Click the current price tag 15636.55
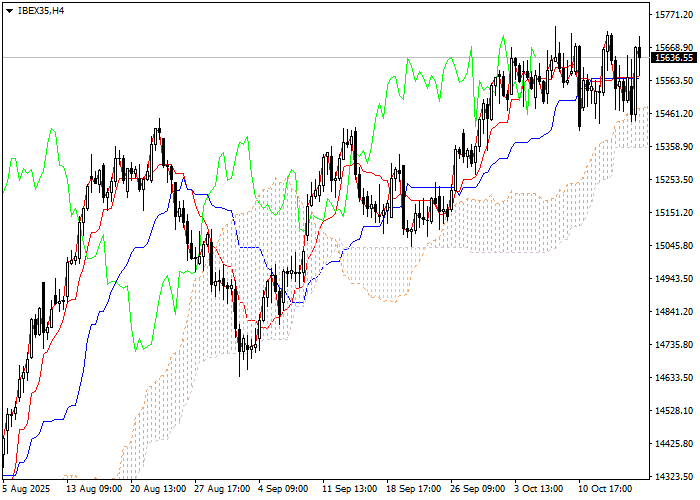Image resolution: width=700 pixels, height=500 pixels. [673, 58]
